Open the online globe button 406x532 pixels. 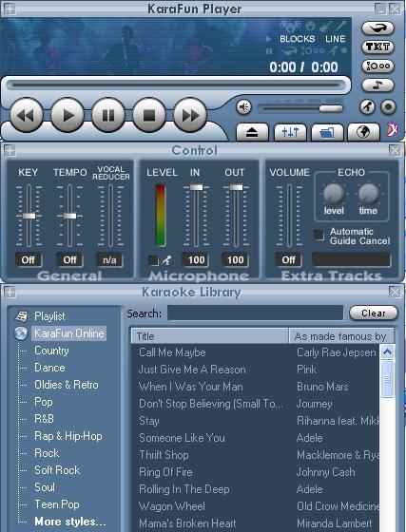pos(363,132)
